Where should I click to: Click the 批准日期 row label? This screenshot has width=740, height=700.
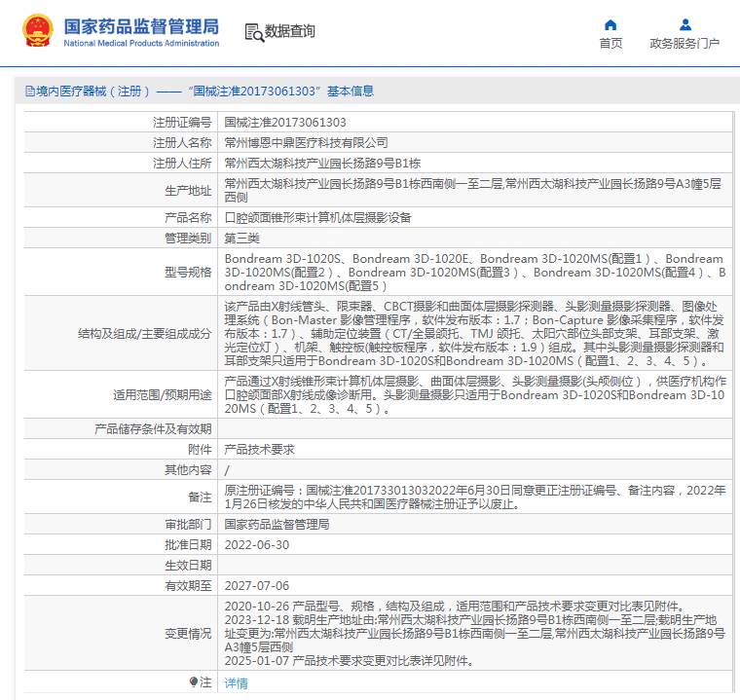coord(188,545)
